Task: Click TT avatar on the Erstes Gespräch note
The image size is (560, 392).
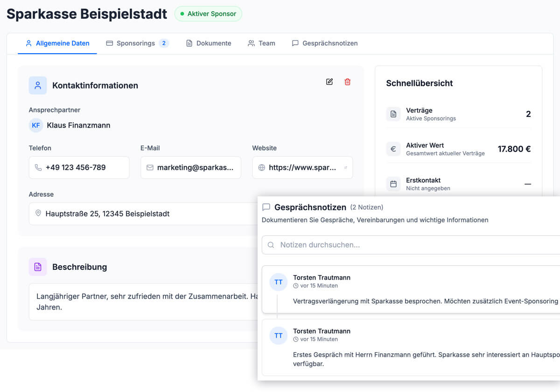Action: [279, 336]
